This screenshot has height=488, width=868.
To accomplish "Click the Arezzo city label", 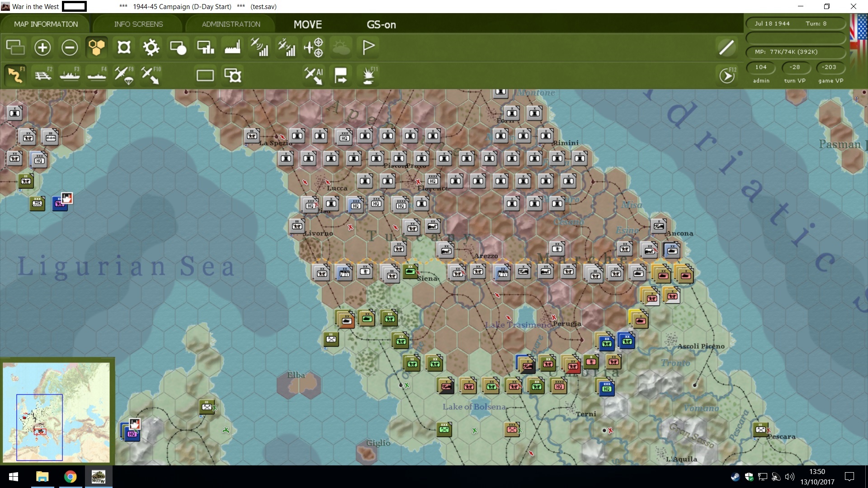I will [486, 256].
